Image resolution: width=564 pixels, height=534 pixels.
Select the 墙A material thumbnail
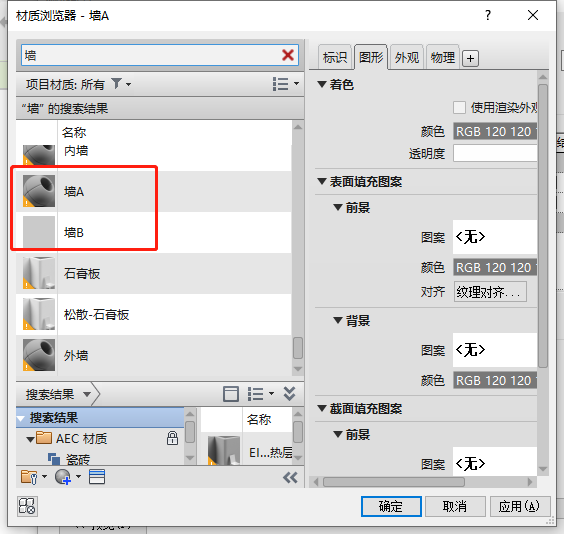pyautogui.click(x=39, y=191)
